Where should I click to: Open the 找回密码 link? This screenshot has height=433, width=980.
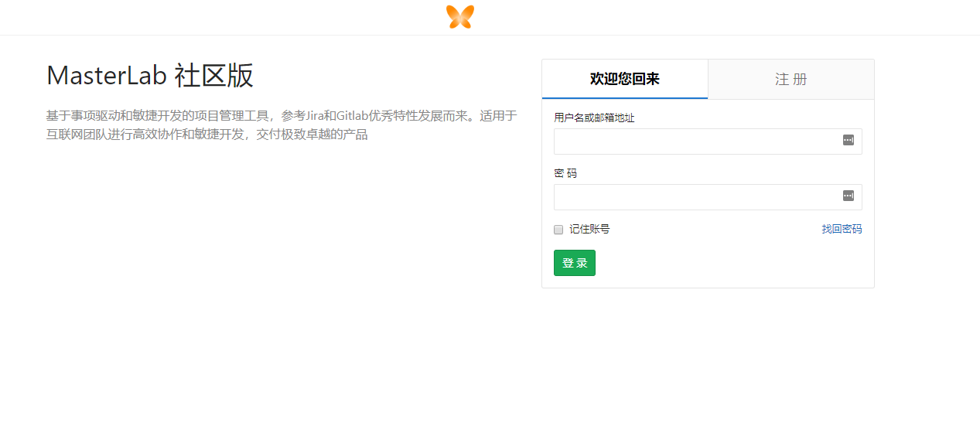coord(842,229)
